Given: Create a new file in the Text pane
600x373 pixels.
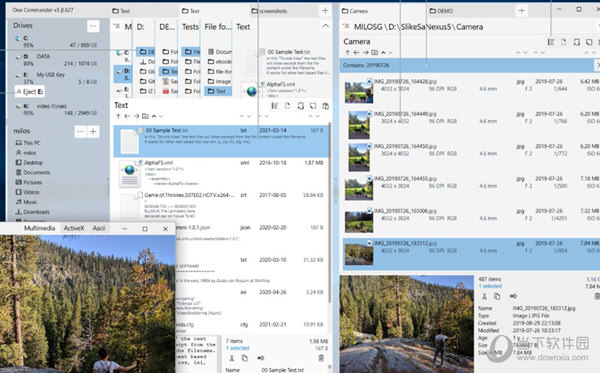Looking at the screenshot, I should click(287, 106).
